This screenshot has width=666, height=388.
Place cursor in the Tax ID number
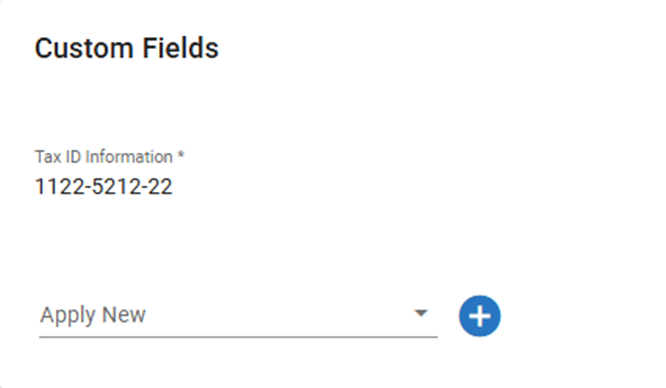(104, 187)
